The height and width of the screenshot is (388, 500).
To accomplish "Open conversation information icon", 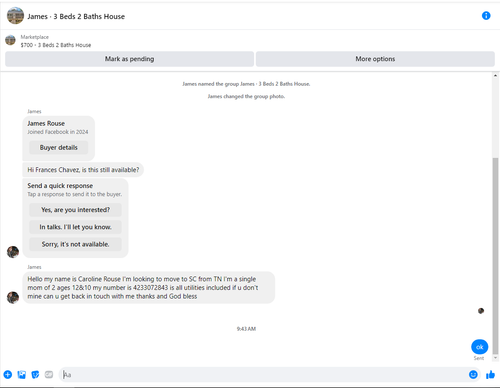I will pyautogui.click(x=486, y=16).
